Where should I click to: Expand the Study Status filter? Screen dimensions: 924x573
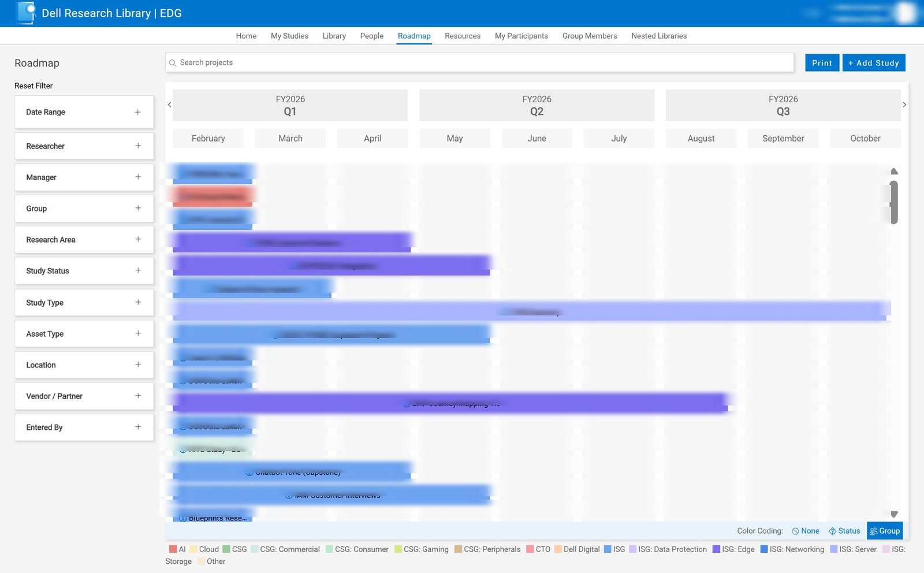pyautogui.click(x=138, y=270)
